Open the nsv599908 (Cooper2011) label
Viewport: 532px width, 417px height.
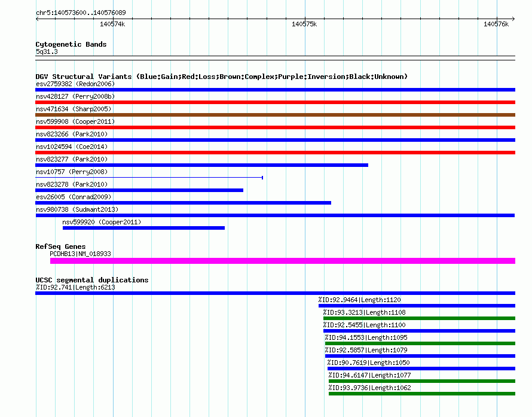point(75,121)
